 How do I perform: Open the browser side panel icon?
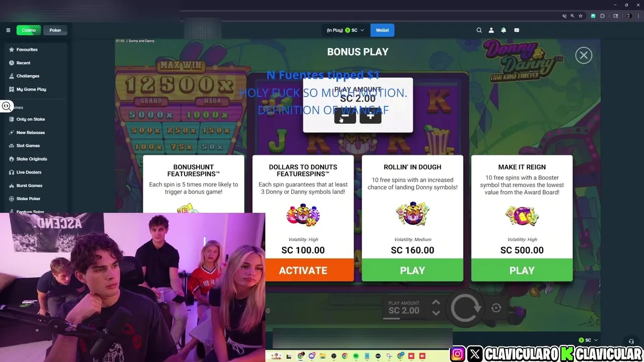616,16
